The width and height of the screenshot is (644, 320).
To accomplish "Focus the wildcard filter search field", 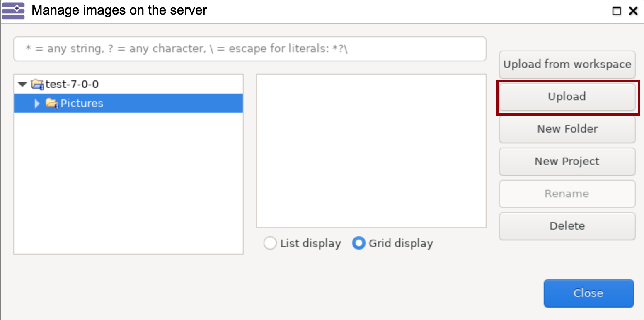I will (x=249, y=49).
